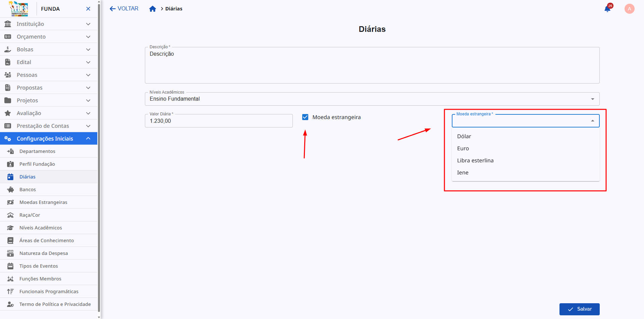Close the sidebar with X icon

[88, 9]
